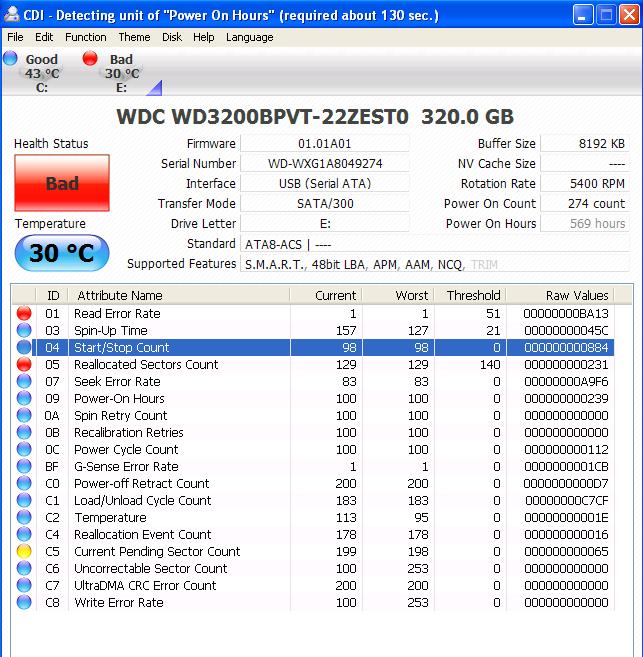Open the Function menu
643x657 pixels.
(85, 37)
